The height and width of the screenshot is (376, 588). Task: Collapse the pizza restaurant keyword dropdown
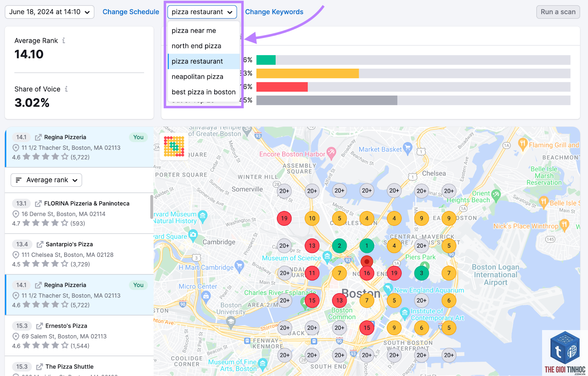(x=202, y=12)
